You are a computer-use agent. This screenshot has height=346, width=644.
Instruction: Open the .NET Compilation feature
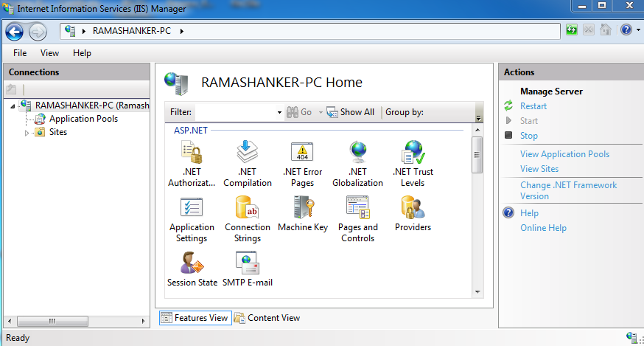(x=248, y=164)
